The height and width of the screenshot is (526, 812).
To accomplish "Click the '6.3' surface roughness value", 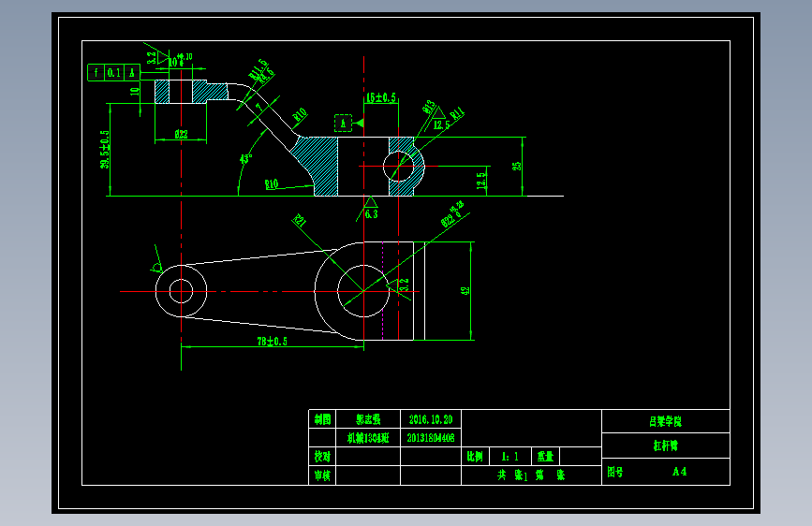I will point(371,214).
